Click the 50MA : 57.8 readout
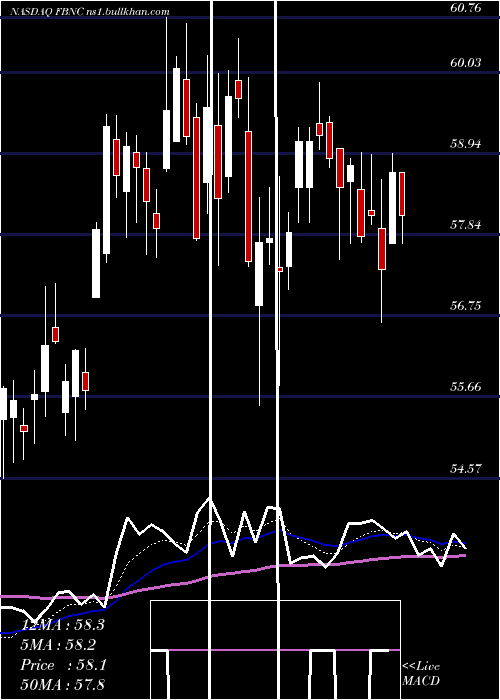Viewport: 500px width, 700px height. [x=62, y=685]
